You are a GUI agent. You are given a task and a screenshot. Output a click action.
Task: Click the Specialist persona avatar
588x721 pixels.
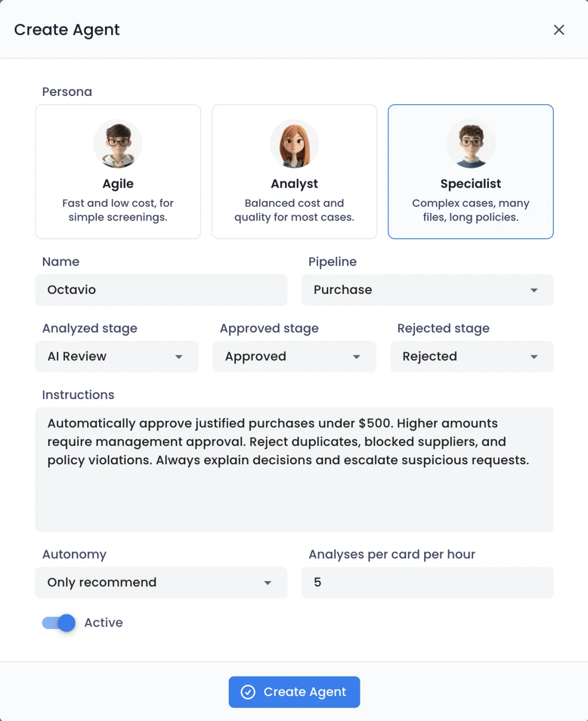coord(471,144)
